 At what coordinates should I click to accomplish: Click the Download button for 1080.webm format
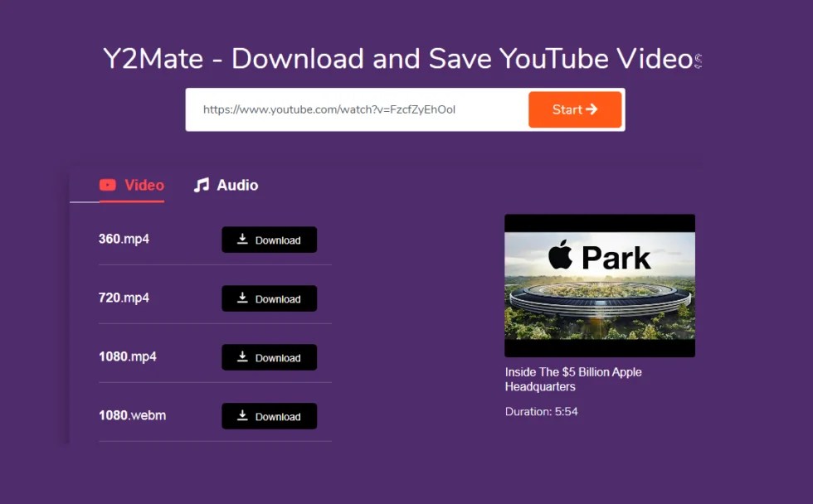tap(269, 416)
